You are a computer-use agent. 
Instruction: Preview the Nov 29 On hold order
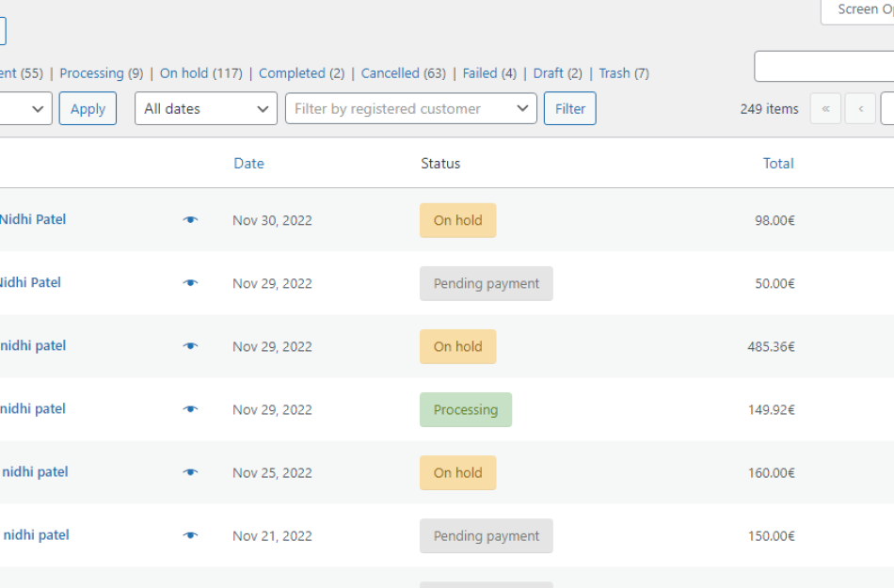click(x=191, y=345)
